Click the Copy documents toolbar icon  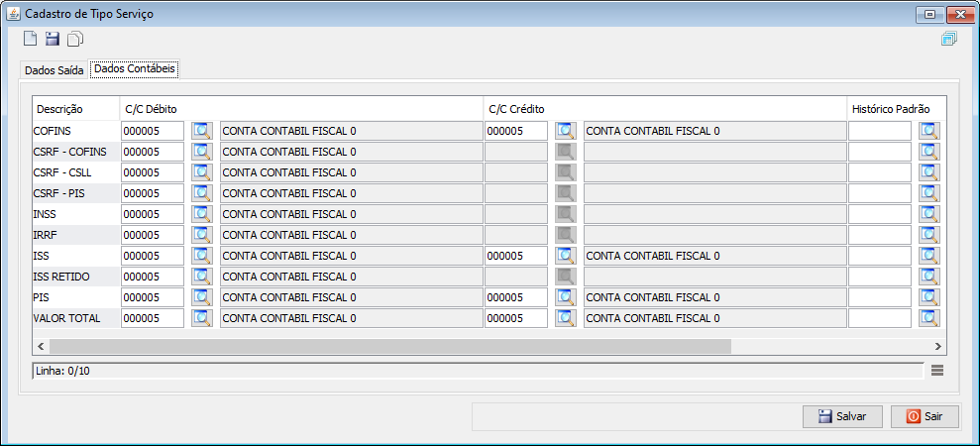[x=75, y=39]
